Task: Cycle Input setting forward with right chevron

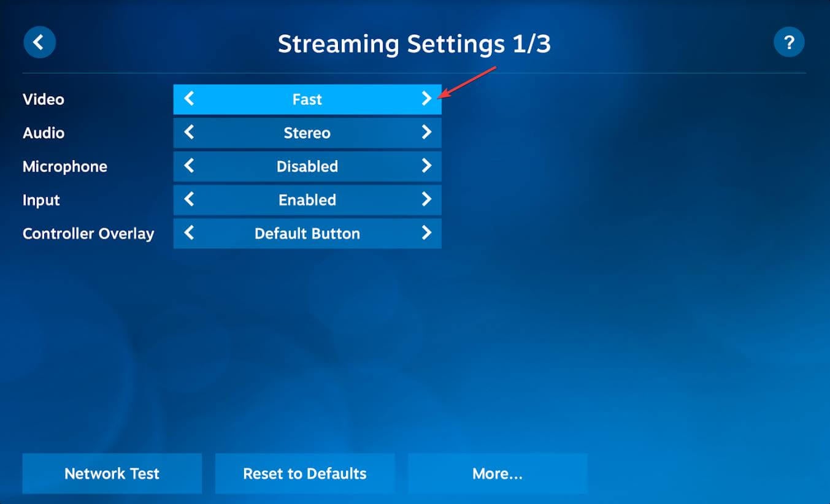Action: coord(426,200)
